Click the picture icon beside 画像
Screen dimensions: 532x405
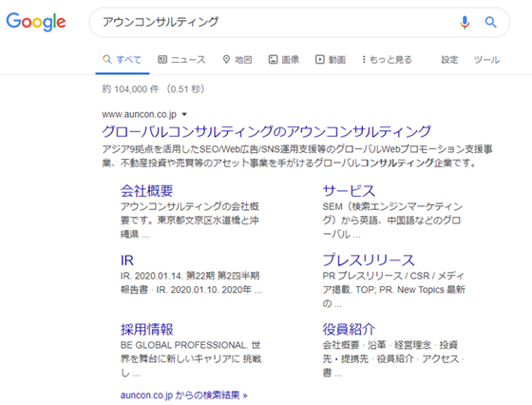(274, 60)
